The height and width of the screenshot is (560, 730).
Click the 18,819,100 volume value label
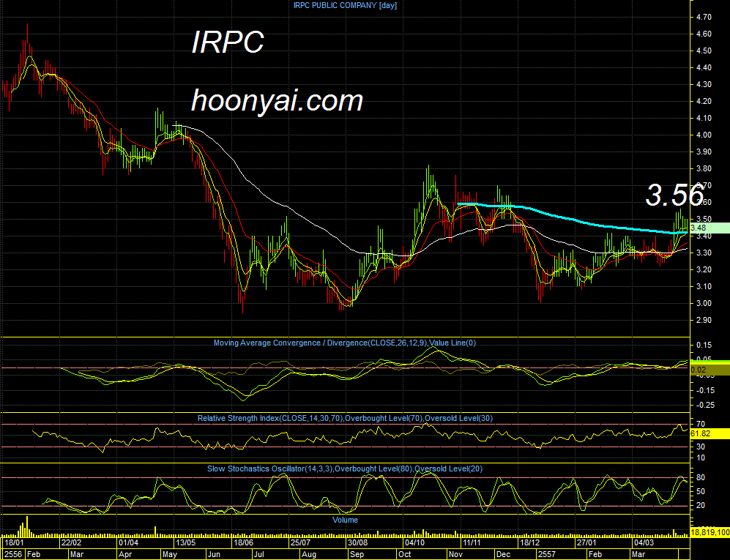[x=709, y=532]
